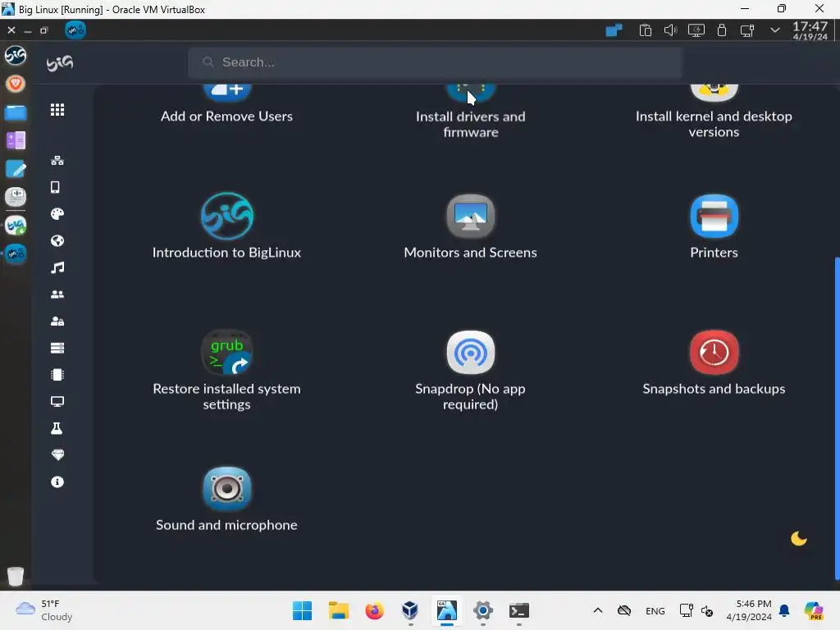This screenshot has height=630, width=840.
Task: Select the two-people users category icon
Action: (57, 294)
